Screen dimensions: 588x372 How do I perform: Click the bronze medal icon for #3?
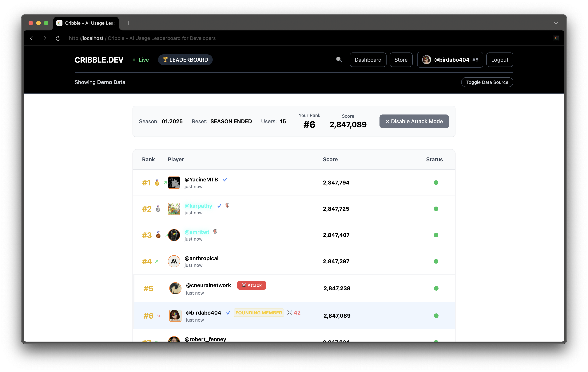[x=158, y=235]
